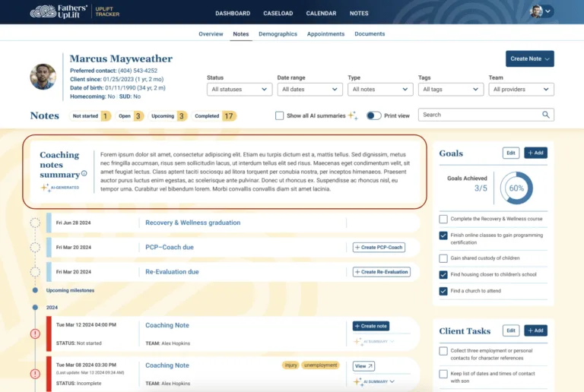Open the Create Note dropdown button
This screenshot has height=392, width=584.
click(x=529, y=58)
